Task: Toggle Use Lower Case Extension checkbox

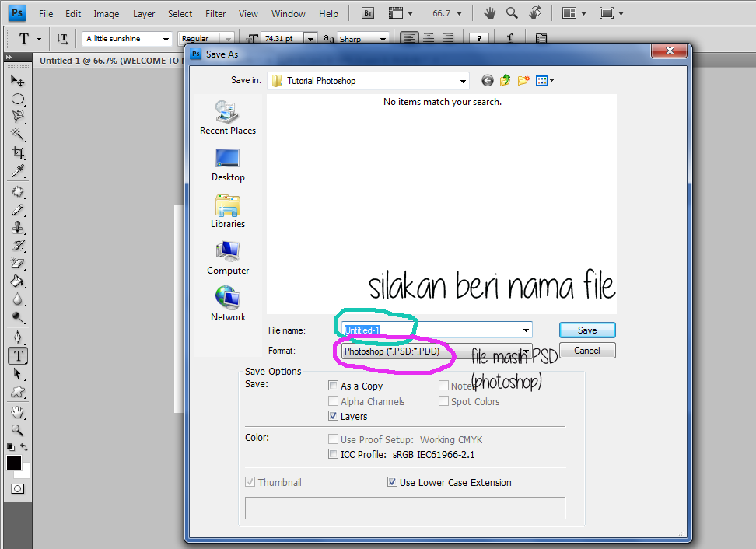Action: tap(392, 482)
